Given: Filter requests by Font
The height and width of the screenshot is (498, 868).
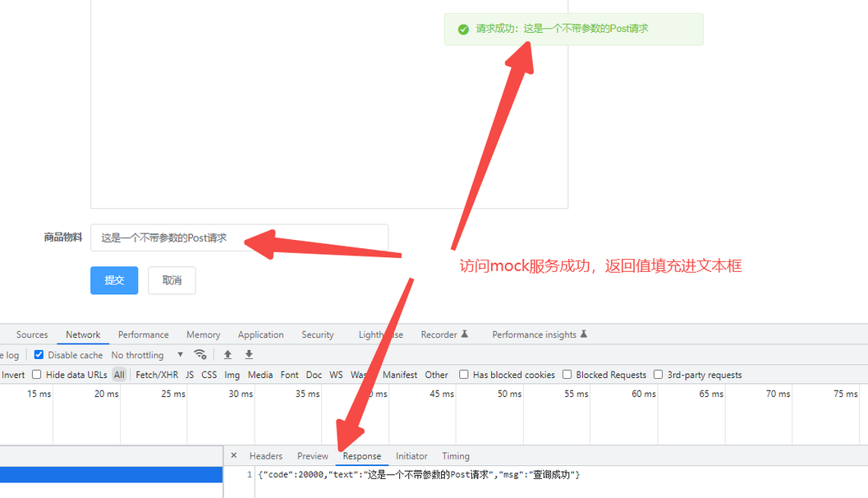Looking at the screenshot, I should [x=289, y=375].
